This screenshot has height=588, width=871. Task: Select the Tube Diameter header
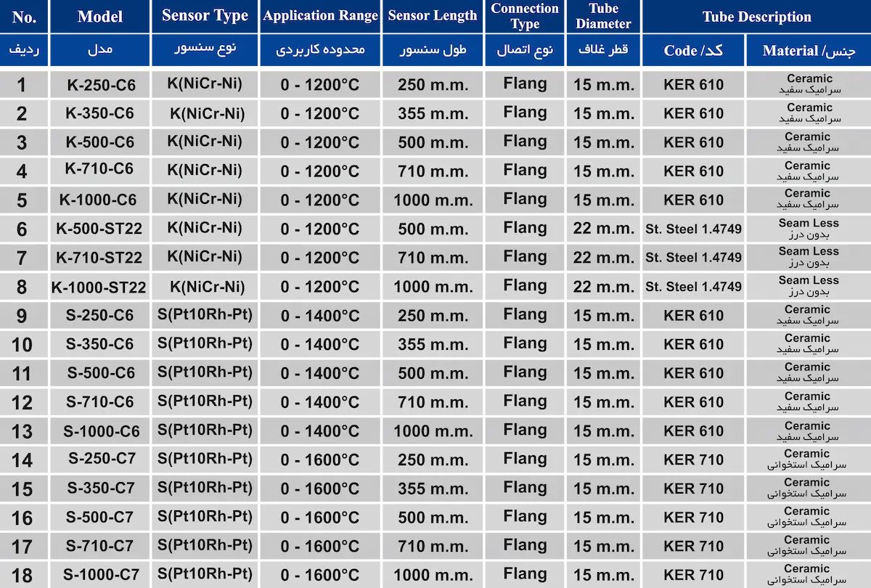(603, 16)
